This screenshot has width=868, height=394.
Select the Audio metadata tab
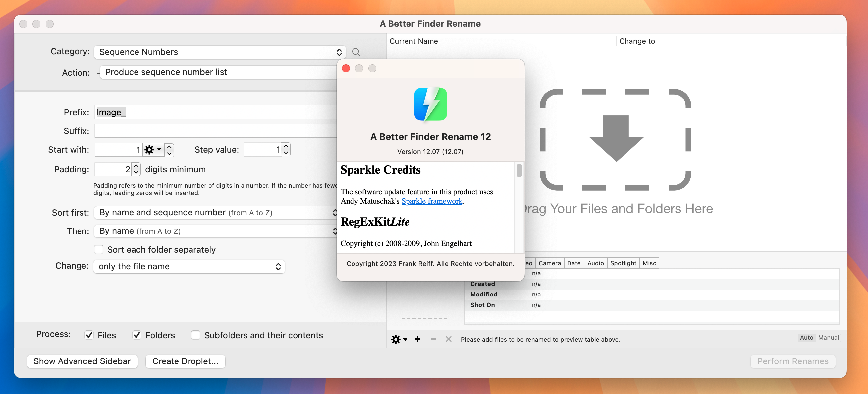coord(595,263)
